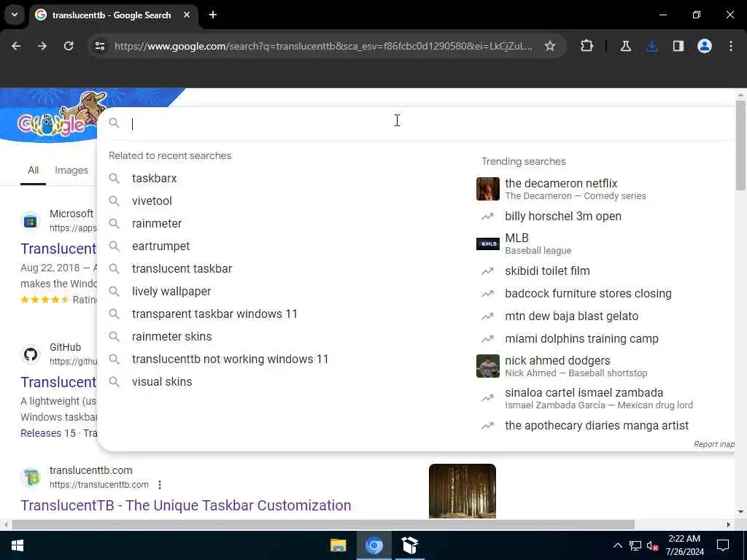
Task: Show downloads in Chrome toolbar
Action: [x=652, y=46]
